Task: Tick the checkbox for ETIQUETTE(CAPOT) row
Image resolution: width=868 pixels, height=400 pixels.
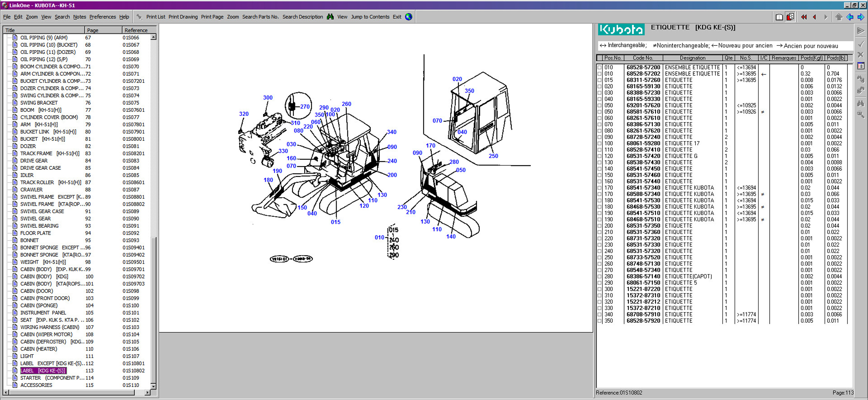Action: tap(599, 277)
